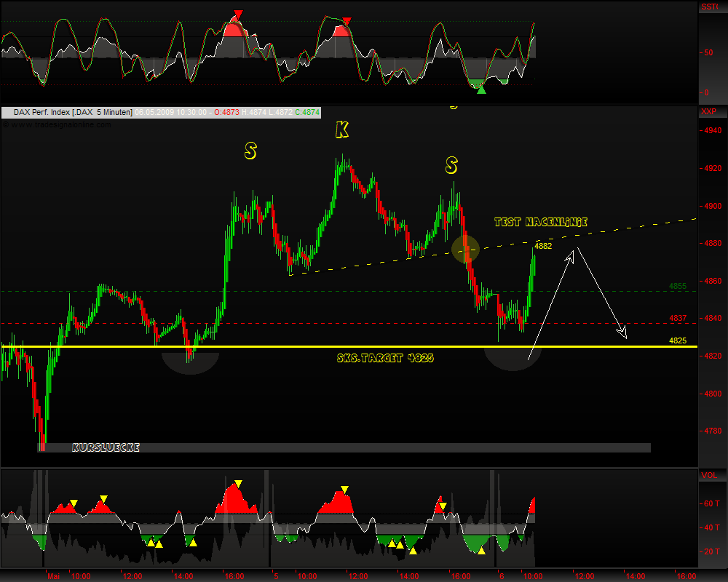Click the white down-arrow projection annotation
728x582 pixels.
(x=620, y=331)
